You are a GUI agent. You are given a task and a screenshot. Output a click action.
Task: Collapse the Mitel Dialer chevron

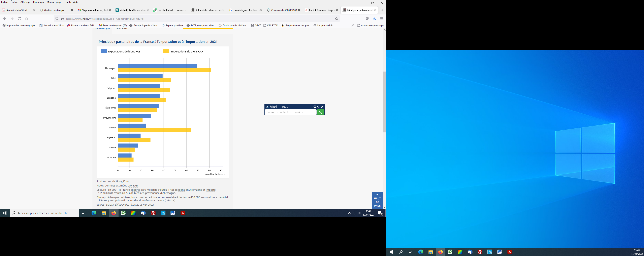(x=318, y=107)
